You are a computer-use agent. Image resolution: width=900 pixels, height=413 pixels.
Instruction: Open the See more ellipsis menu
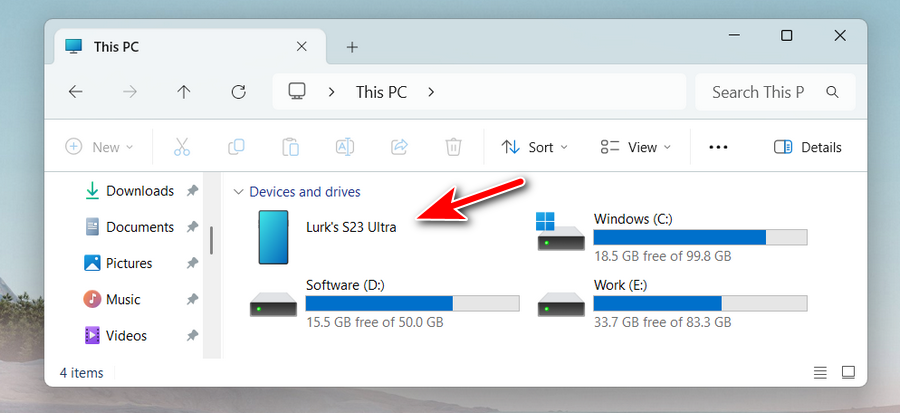(x=718, y=147)
